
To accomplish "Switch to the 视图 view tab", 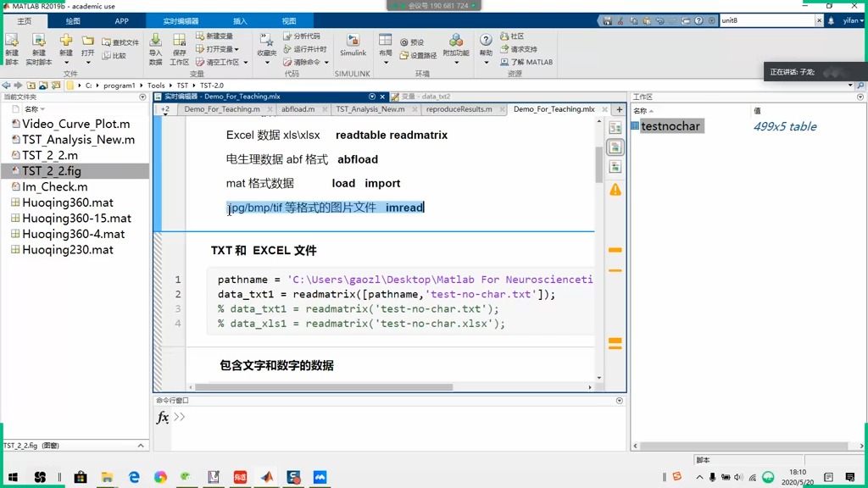I will click(x=289, y=21).
